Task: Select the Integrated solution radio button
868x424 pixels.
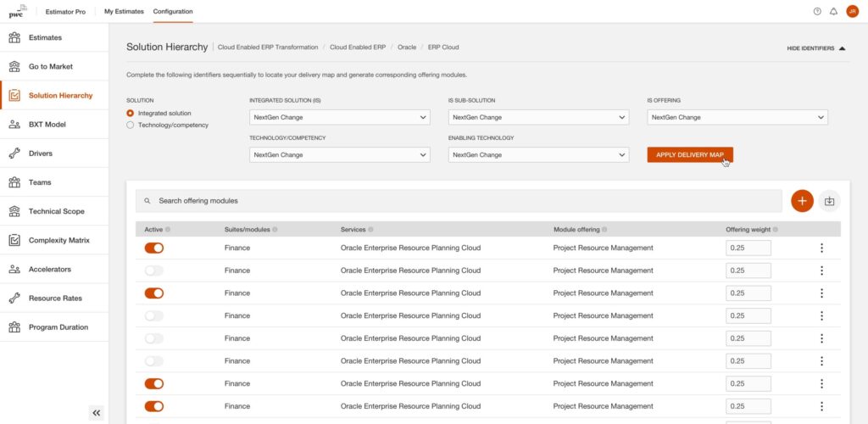Action: coord(130,113)
